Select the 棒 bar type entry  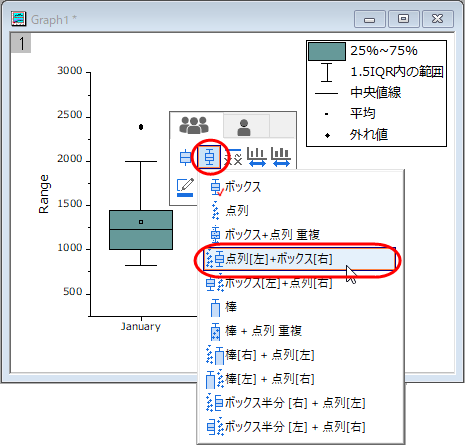tap(223, 307)
